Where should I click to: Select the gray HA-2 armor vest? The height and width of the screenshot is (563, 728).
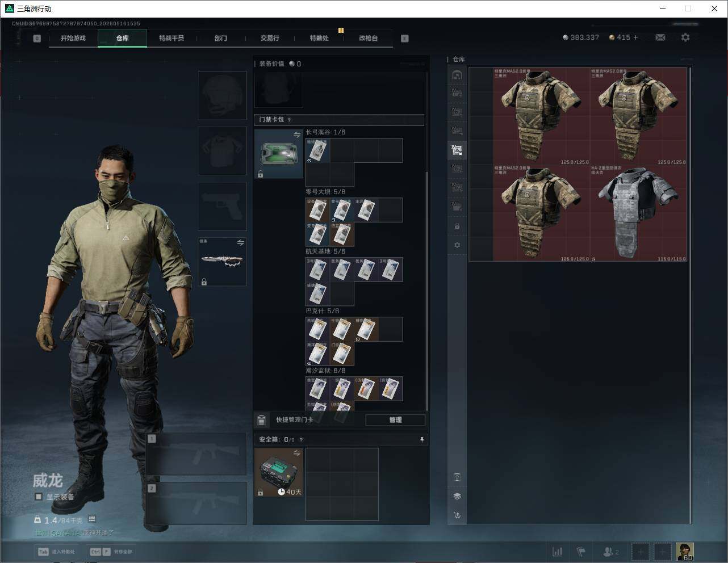click(638, 213)
